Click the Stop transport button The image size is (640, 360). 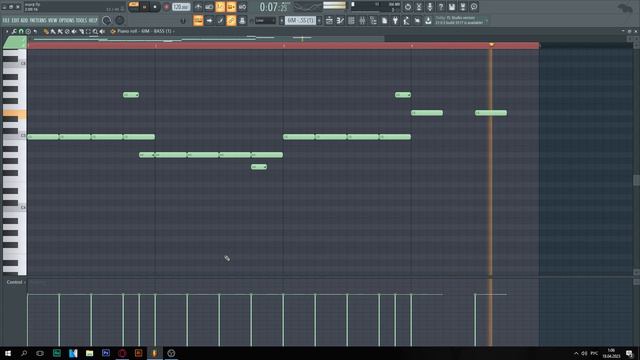pos(155,7)
